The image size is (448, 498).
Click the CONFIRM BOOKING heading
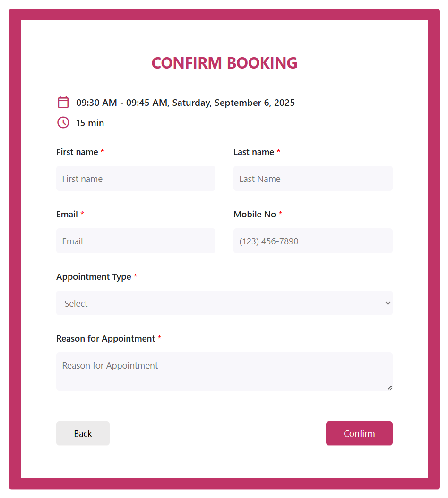[224, 62]
